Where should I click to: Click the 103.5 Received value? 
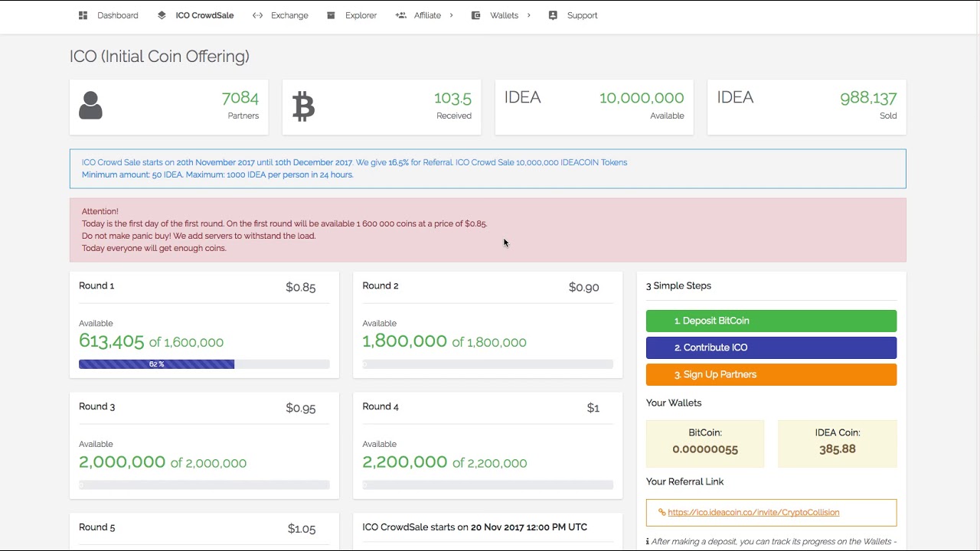452,98
